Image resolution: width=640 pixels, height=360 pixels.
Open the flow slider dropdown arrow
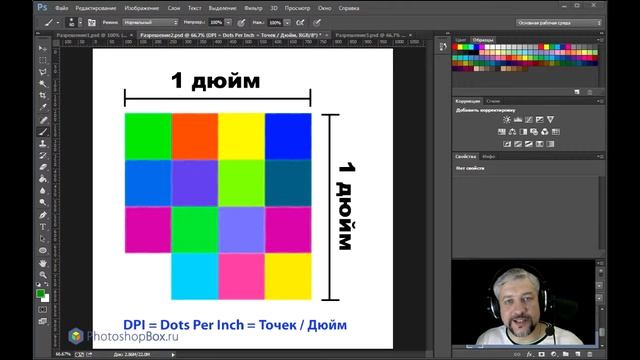pyautogui.click(x=287, y=23)
